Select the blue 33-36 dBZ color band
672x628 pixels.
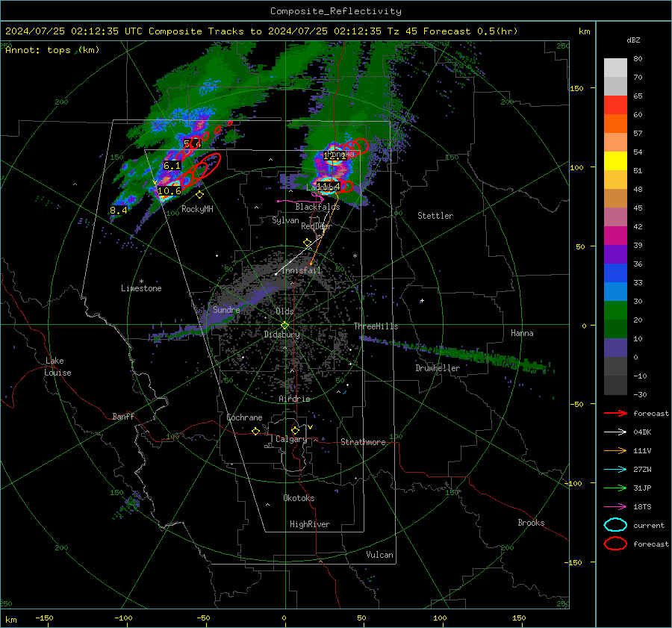[615, 273]
